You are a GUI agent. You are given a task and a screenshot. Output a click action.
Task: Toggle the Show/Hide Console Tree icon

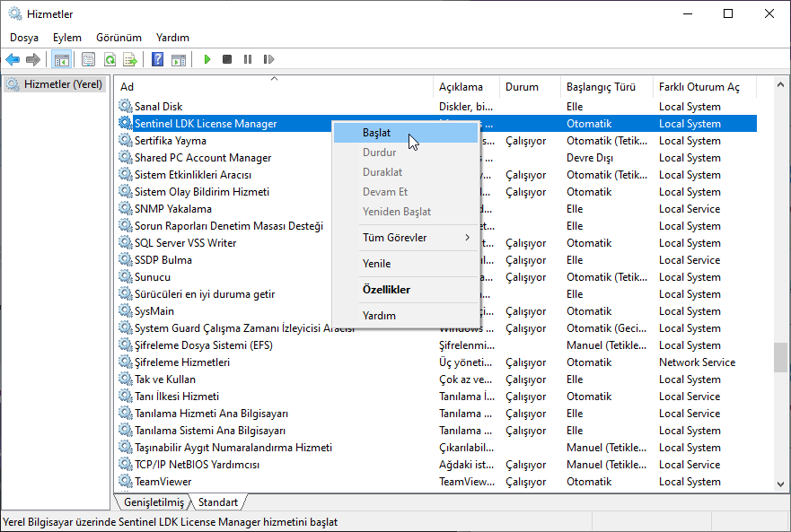61,59
